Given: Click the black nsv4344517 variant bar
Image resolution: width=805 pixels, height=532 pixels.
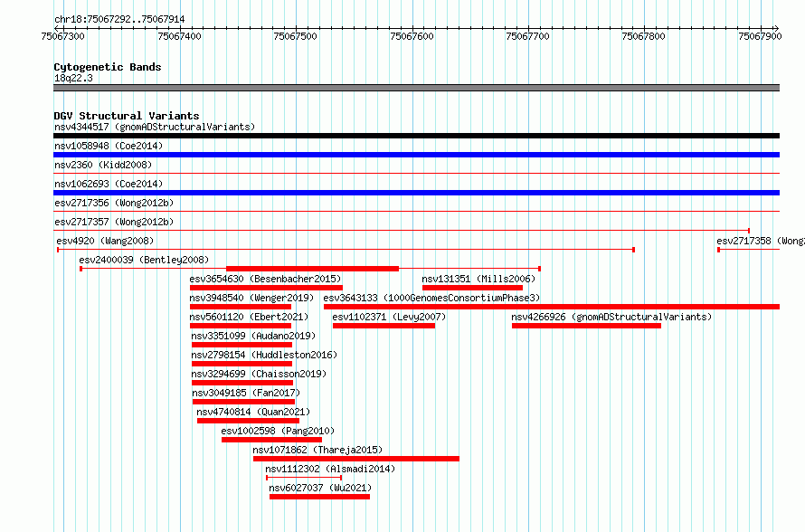Looking at the screenshot, I should point(416,136).
